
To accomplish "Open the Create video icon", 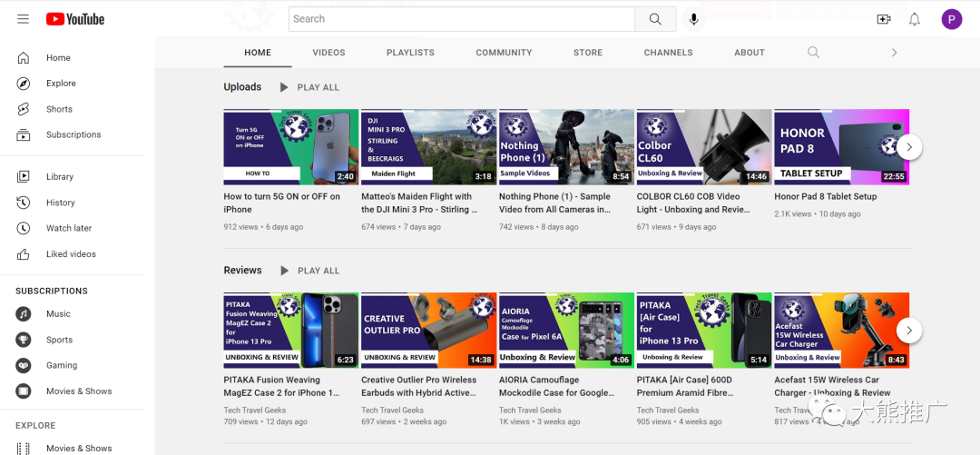I will point(884,19).
